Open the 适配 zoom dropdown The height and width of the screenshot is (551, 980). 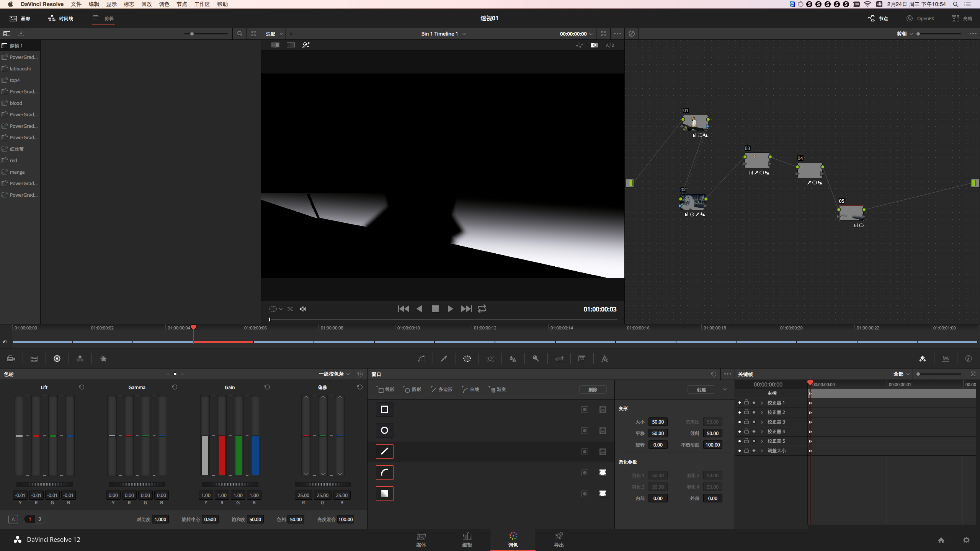pyautogui.click(x=274, y=34)
